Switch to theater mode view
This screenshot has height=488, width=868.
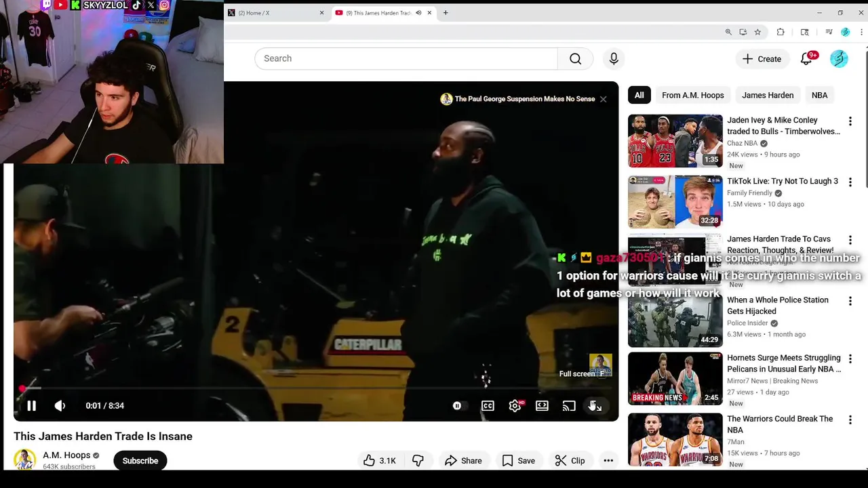tap(542, 406)
